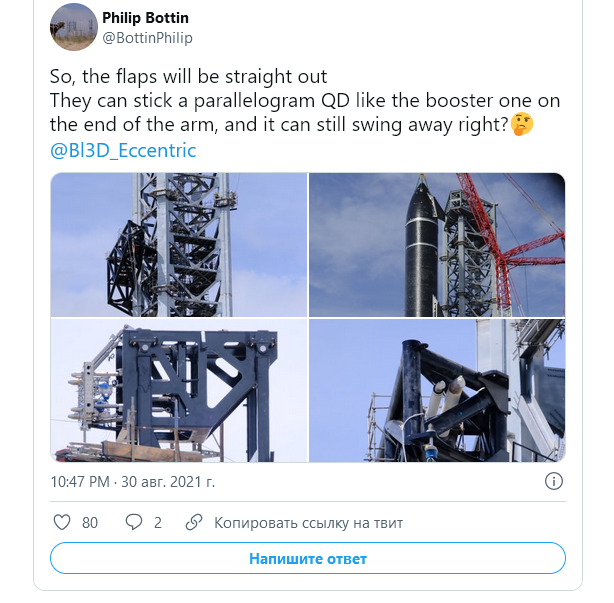614x603 pixels.
Task: Like the tweet with the heart icon
Action: pyautogui.click(x=62, y=522)
